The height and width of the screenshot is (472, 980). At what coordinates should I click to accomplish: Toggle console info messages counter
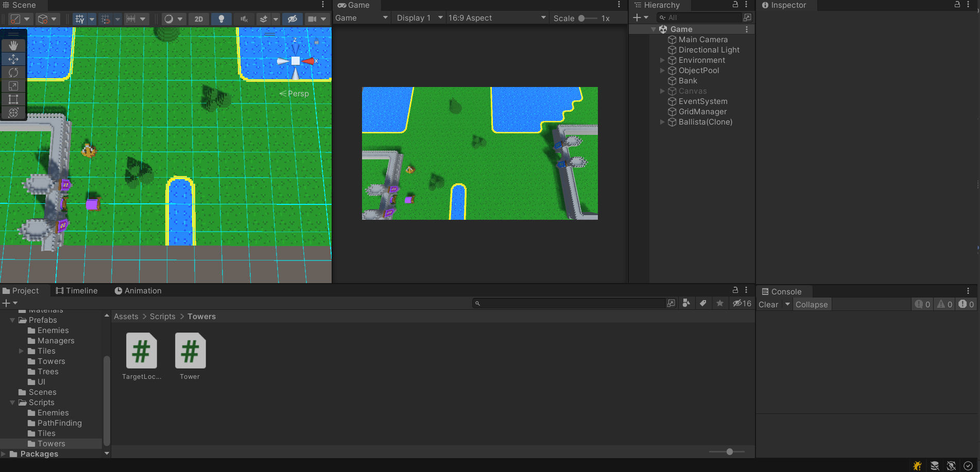(922, 304)
